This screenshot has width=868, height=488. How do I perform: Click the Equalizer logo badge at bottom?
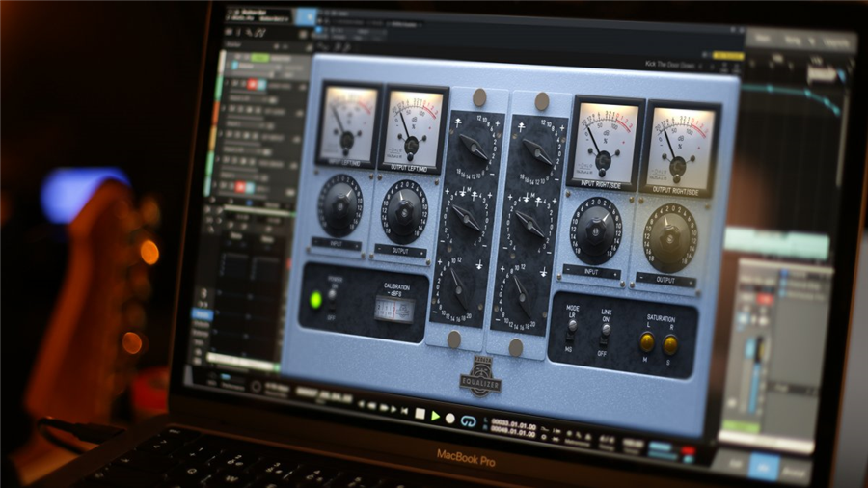click(480, 377)
